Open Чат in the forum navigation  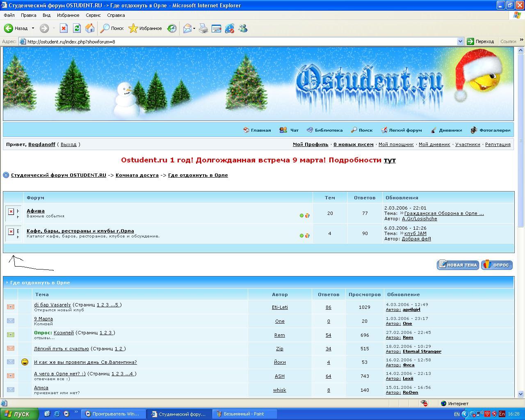(289, 130)
